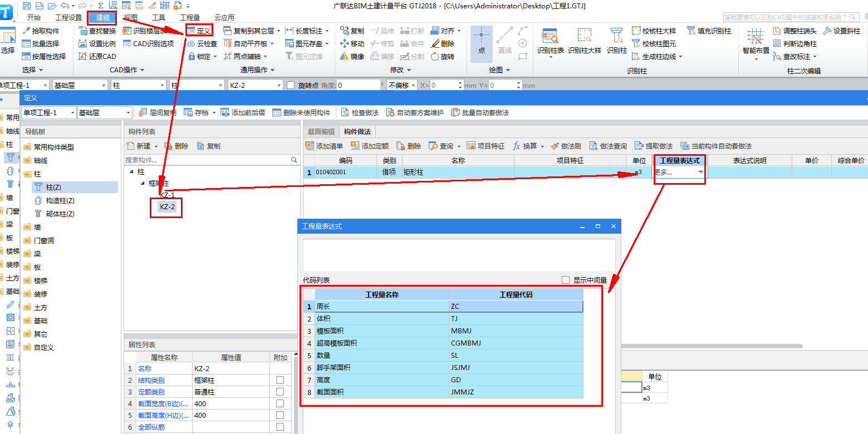
Task: Click the 角度 input field
Action: click(x=358, y=85)
